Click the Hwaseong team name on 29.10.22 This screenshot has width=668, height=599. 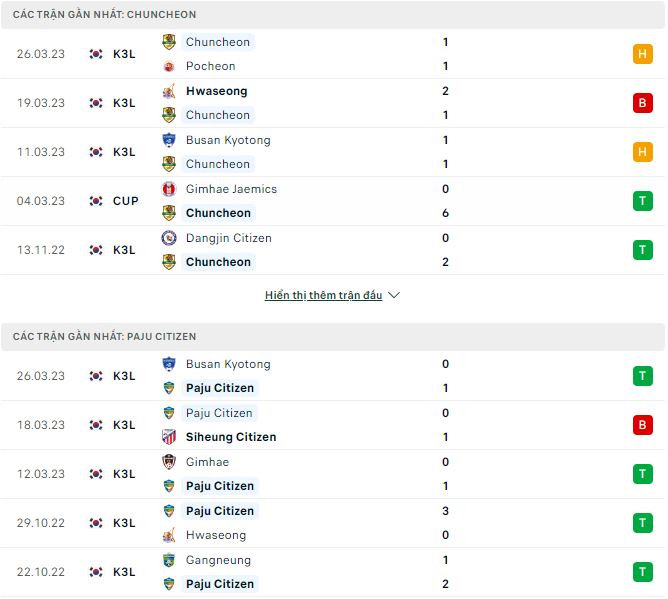(x=211, y=535)
